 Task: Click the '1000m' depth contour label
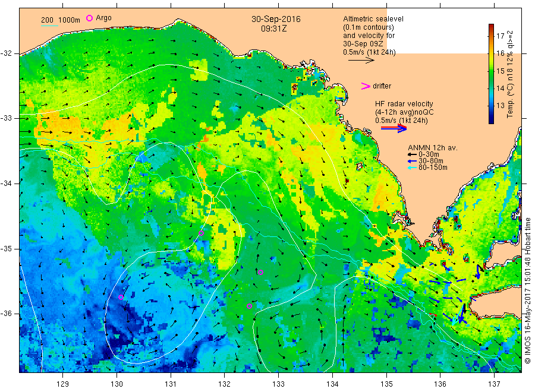[70, 20]
